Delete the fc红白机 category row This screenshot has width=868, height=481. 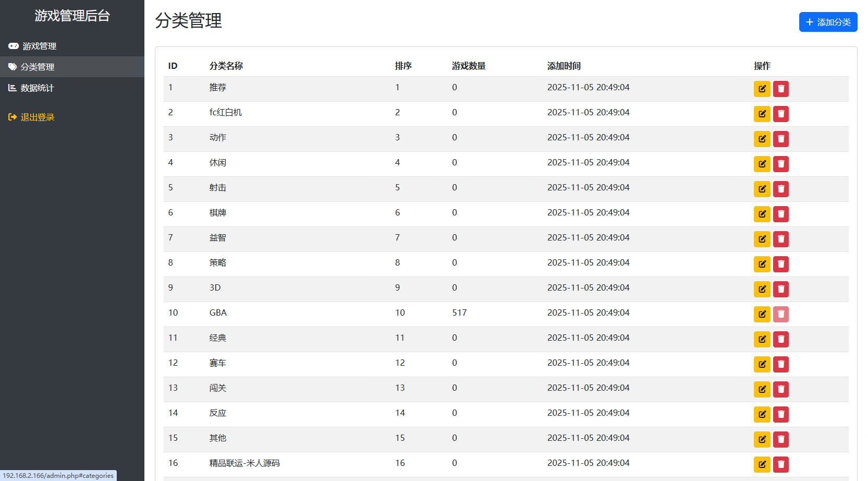tap(780, 114)
